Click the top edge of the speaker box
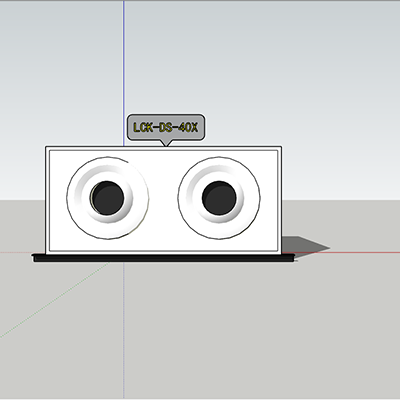 tap(163, 147)
